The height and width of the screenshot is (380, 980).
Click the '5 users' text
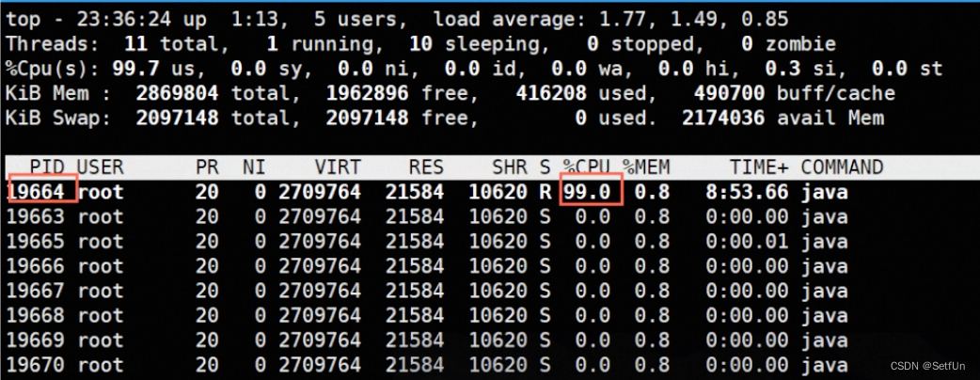click(355, 20)
